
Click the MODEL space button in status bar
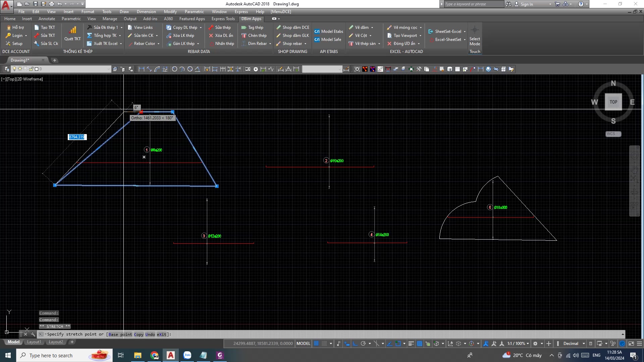[x=303, y=344]
